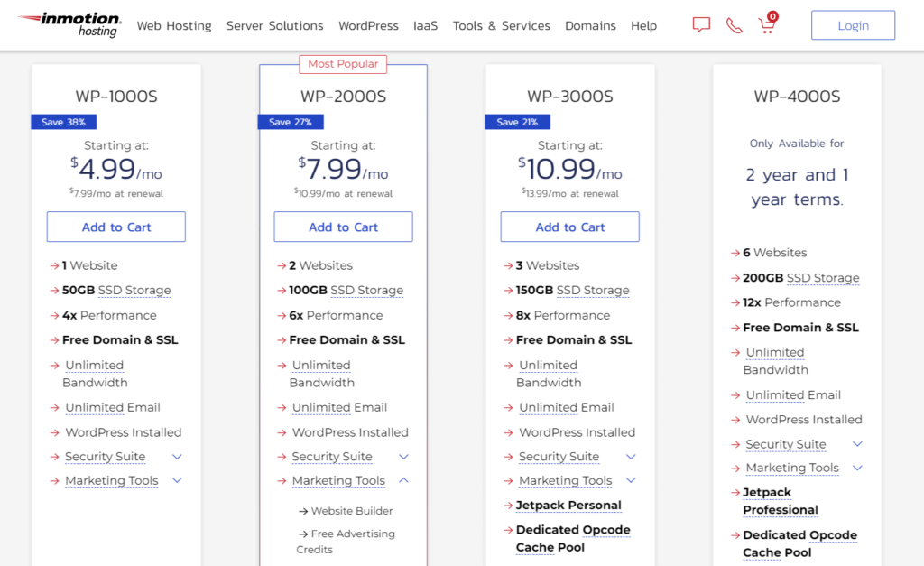Click Jetpack Personal in WP-3000S

click(x=568, y=506)
